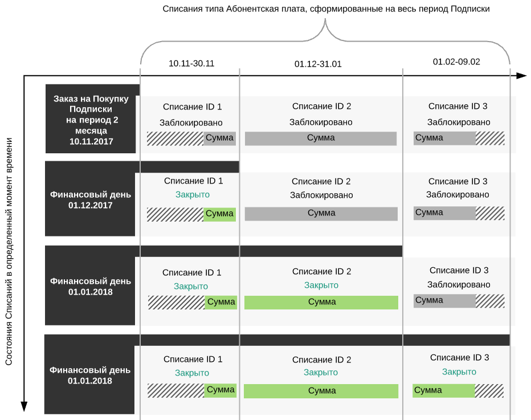Click "Закрыто" status under Списание ID 3
Viewport: 531px width, 420px height.
coord(459,372)
